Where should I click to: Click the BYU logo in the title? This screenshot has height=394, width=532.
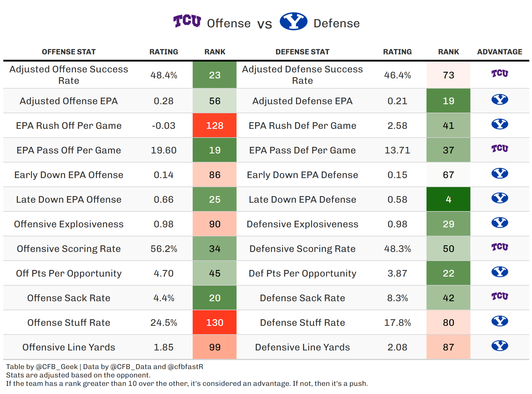(x=293, y=21)
